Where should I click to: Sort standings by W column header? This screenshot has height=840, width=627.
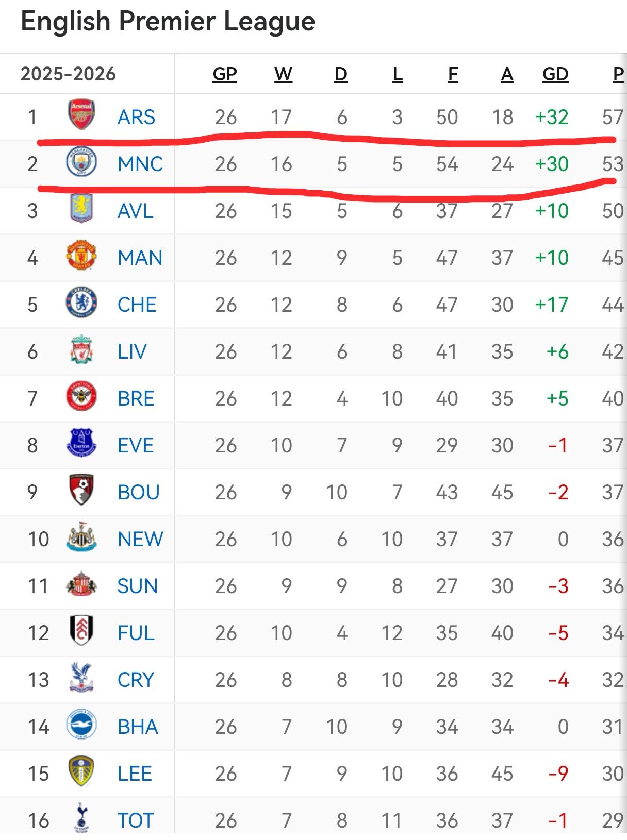pyautogui.click(x=283, y=74)
